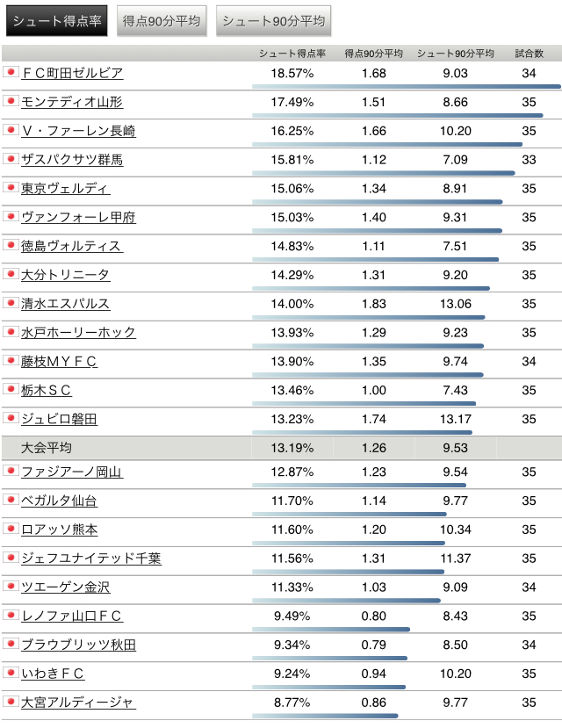Click the flag icon beside ベガルタ仙台
Viewport: 562px width, 728px height.
tap(11, 500)
